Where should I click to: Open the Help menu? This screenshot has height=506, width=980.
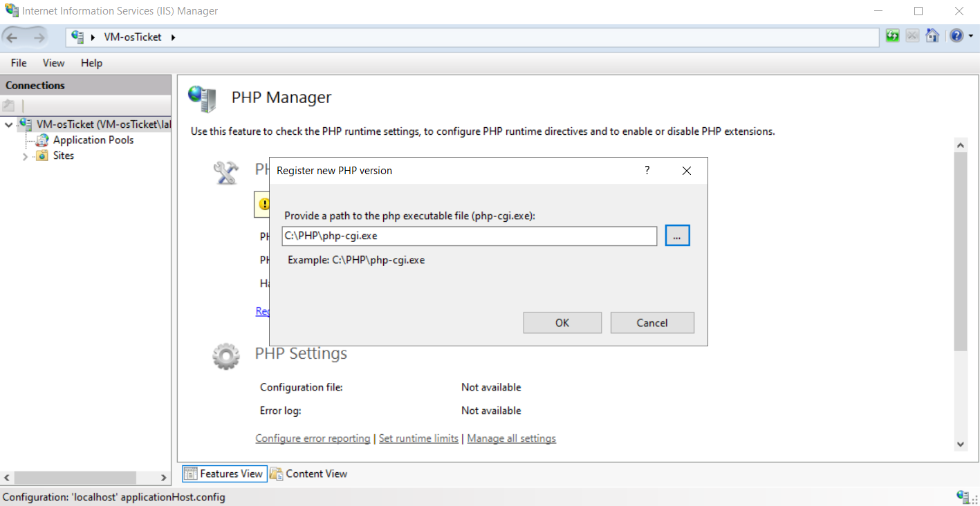pos(91,63)
